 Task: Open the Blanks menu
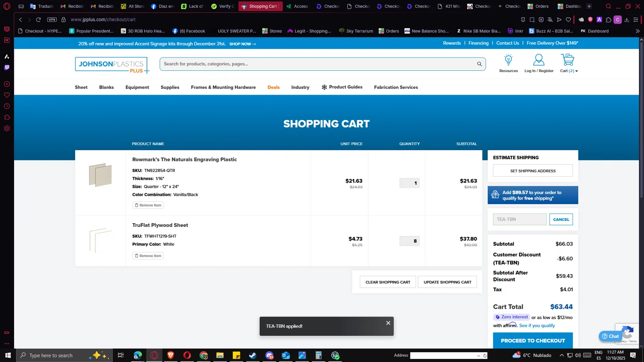[x=106, y=87]
